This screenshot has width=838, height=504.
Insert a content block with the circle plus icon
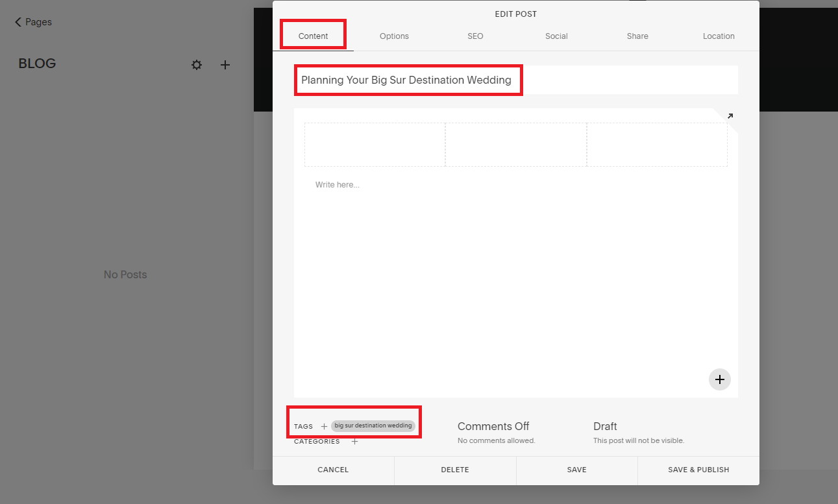(x=719, y=379)
